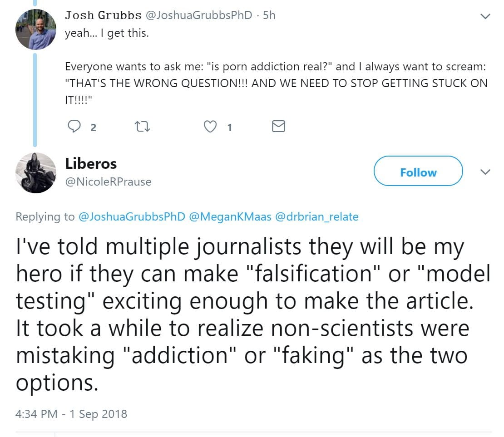This screenshot has height=437, width=504.
Task: Open the Liberos display name link
Action: click(x=91, y=164)
